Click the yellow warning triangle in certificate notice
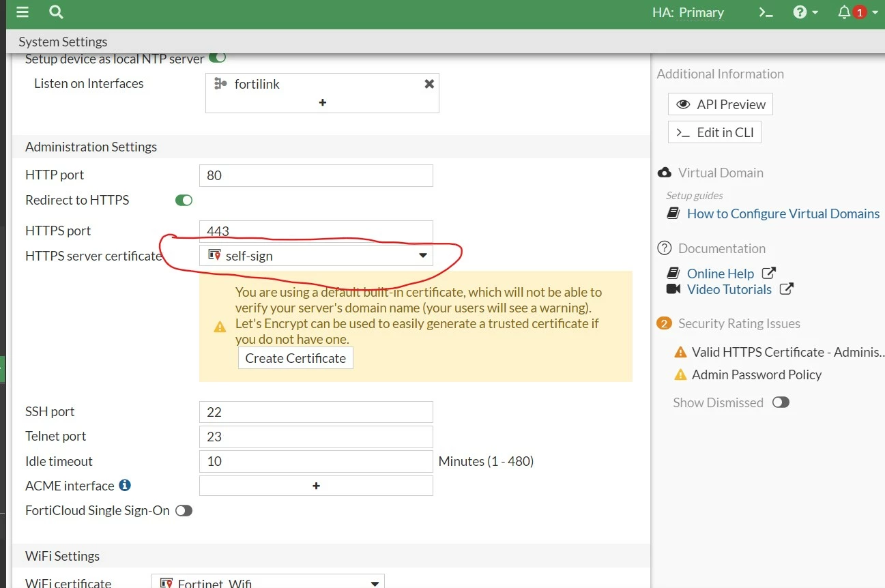Screen dimensions: 885x588 coord(220,327)
